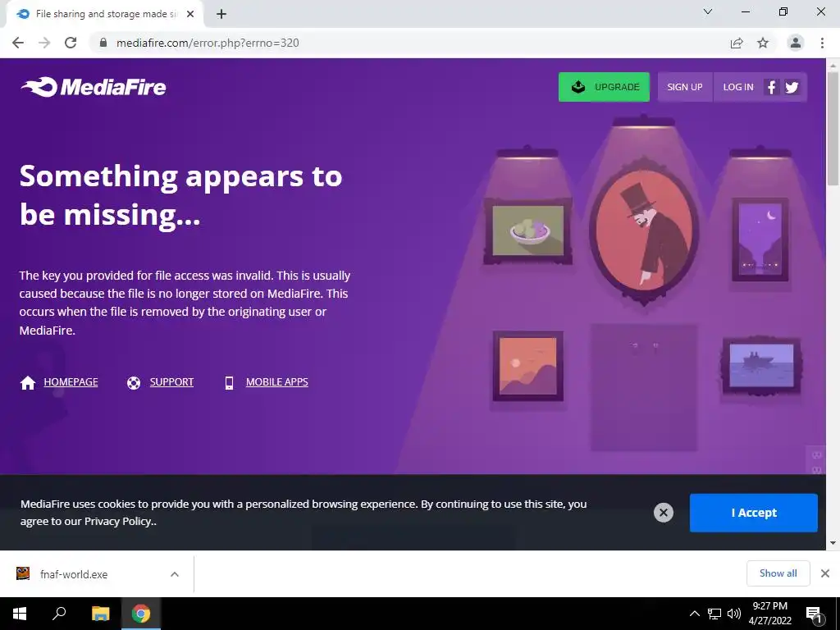Close the File sharing tab
This screenshot has height=630, width=840.
[x=190, y=14]
